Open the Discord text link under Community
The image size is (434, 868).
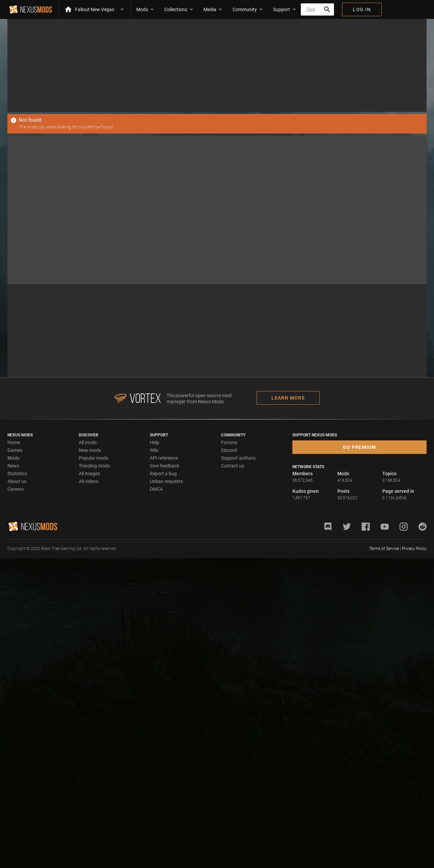coord(229,450)
